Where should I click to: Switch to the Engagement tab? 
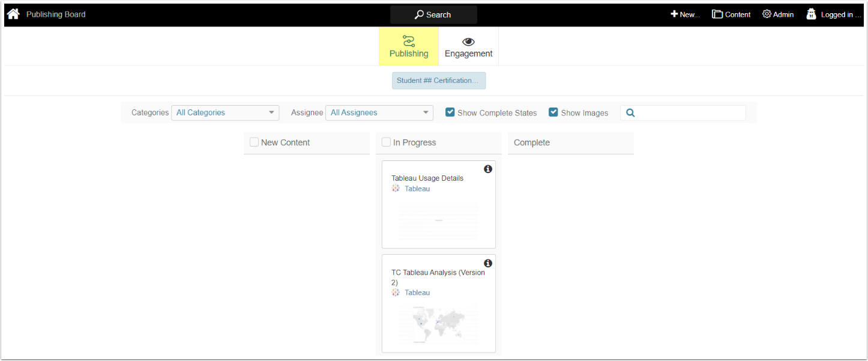pos(468,47)
